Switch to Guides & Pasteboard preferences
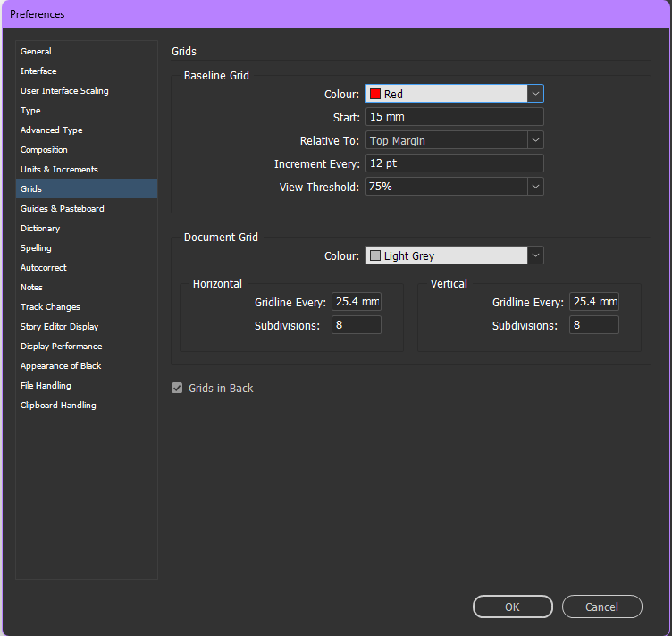This screenshot has width=672, height=636. pyautogui.click(x=62, y=209)
